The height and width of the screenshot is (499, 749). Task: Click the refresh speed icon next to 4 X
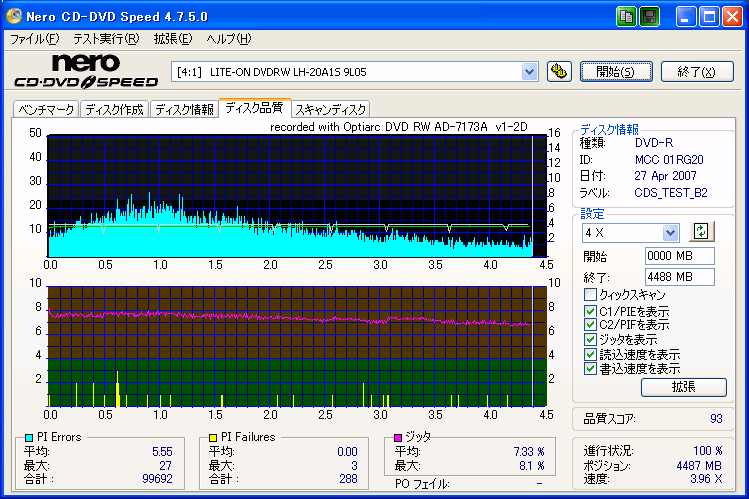coord(701,232)
